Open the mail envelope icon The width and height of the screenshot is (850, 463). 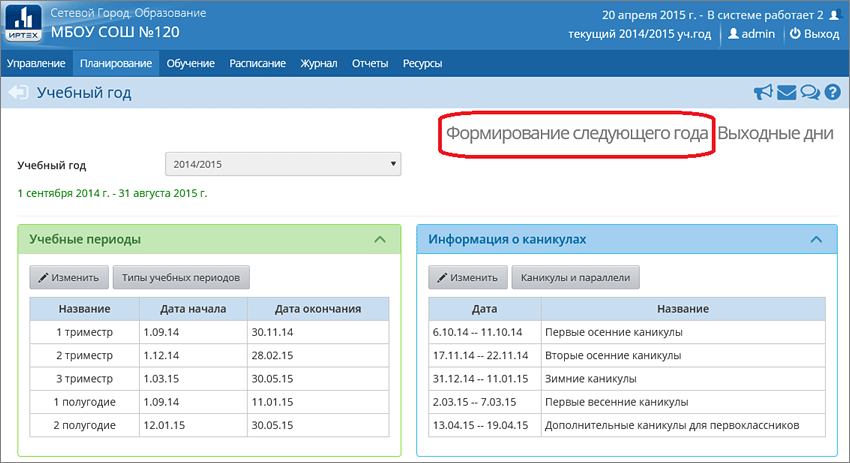pos(786,94)
